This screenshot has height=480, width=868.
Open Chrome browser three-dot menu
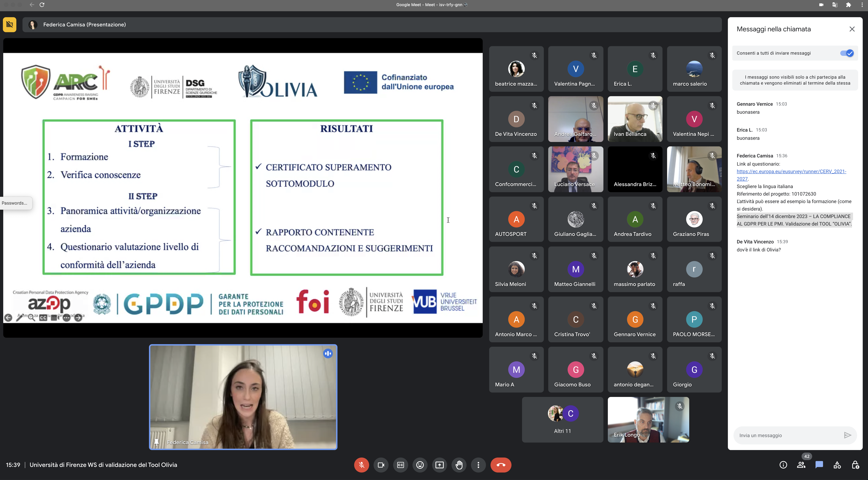coord(862,5)
